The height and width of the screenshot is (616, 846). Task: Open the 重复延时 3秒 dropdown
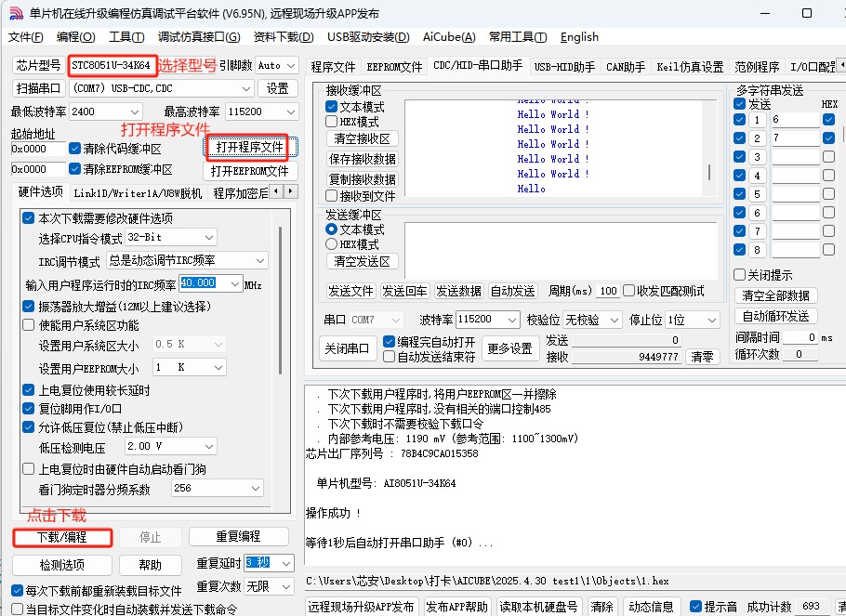pyautogui.click(x=269, y=563)
